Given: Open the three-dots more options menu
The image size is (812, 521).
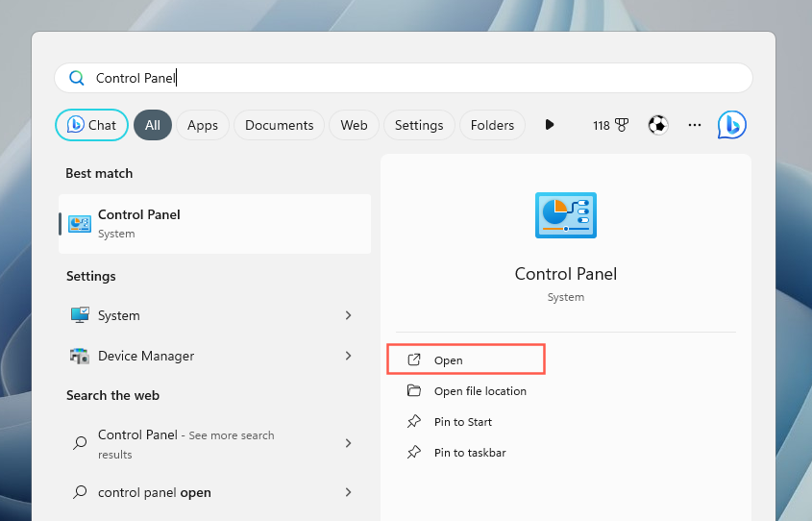Looking at the screenshot, I should tap(695, 125).
